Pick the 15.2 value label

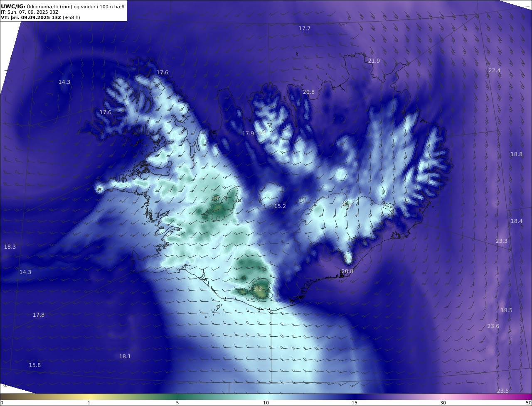[x=280, y=206]
